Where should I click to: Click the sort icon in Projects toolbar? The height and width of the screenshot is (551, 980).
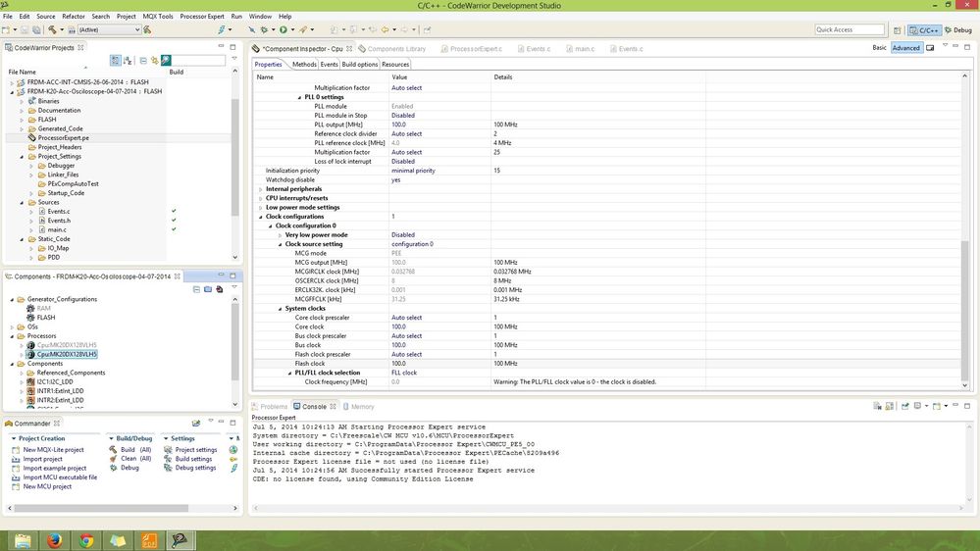[129, 60]
